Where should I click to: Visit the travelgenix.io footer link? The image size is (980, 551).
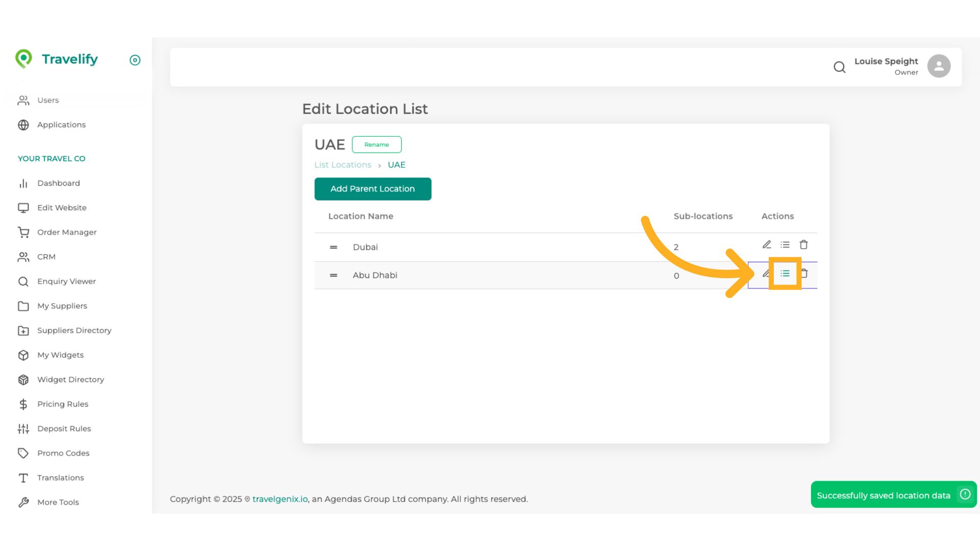279,499
